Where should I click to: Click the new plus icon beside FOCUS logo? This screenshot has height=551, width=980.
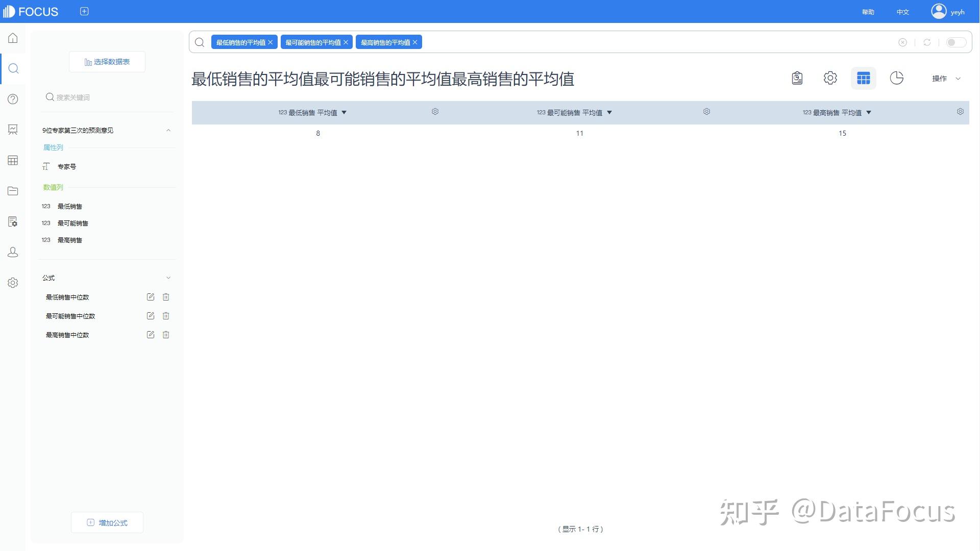84,11
